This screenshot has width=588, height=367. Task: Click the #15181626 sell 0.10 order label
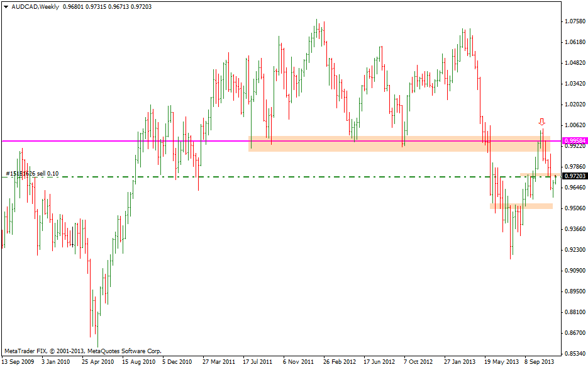click(31, 173)
